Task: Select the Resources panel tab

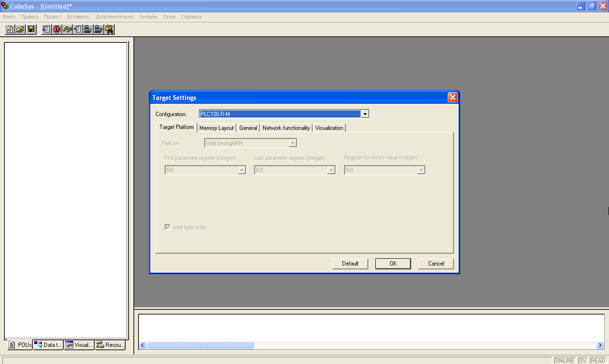Action: 110,345
